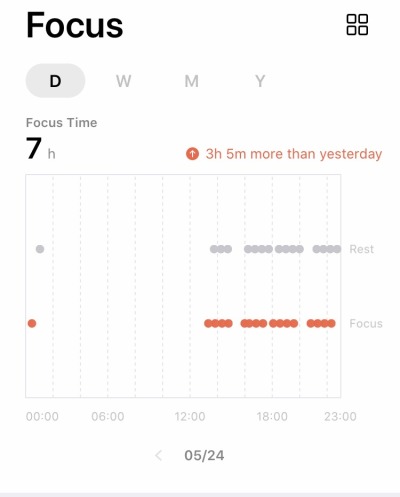Go to previous day with left chevron
Screen dimensions: 400x497
click(x=159, y=455)
